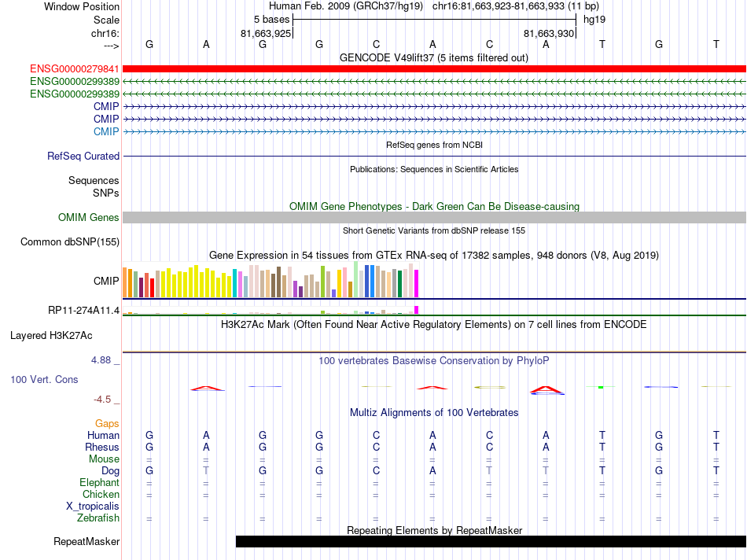
Task: Select the light blue CMIP transcript label
Action: (106, 131)
